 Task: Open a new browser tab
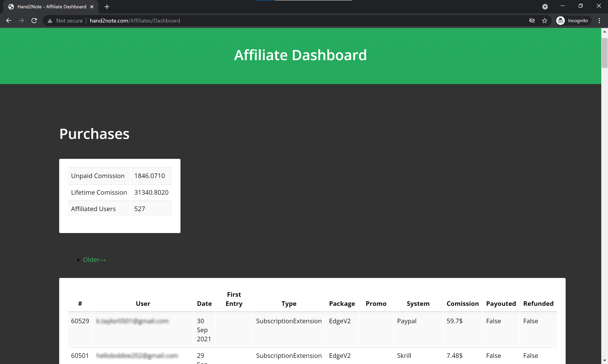tap(107, 7)
